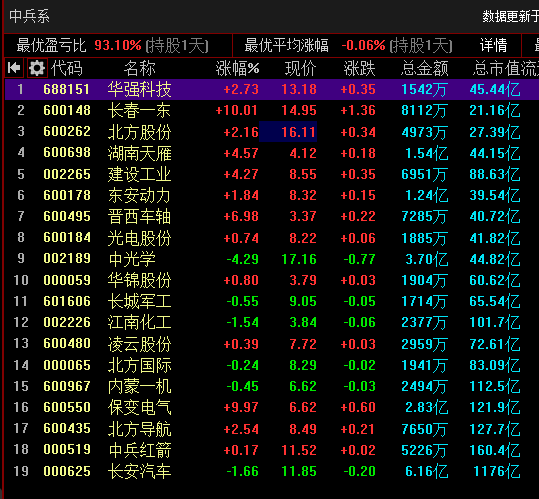
Task: Click 东安动力's turnover 1.24亿
Action: point(427,196)
